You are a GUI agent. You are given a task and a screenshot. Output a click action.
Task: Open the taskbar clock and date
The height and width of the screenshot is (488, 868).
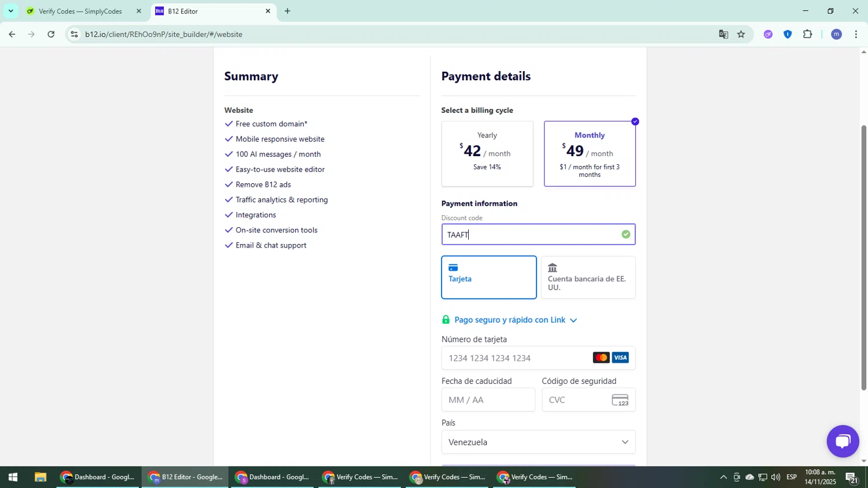coord(821,478)
